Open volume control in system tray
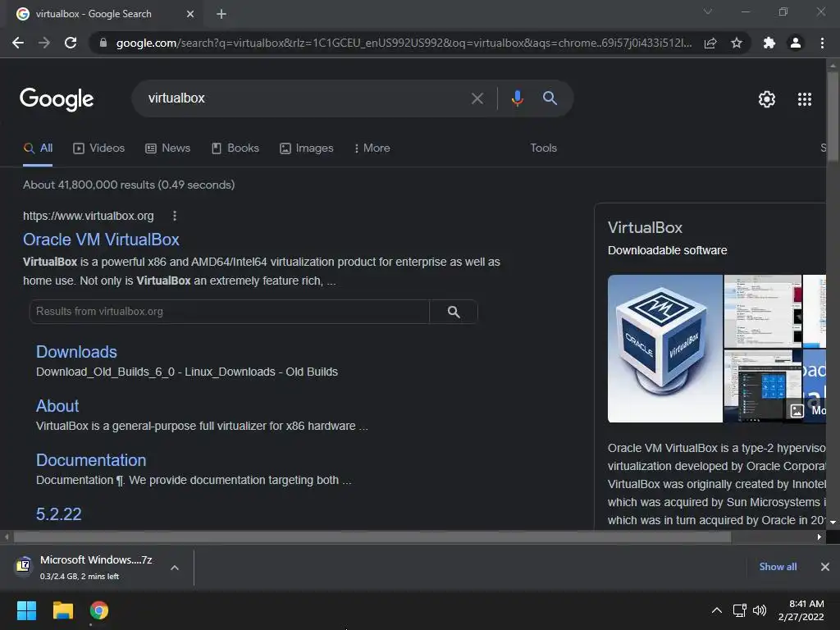 (760, 610)
